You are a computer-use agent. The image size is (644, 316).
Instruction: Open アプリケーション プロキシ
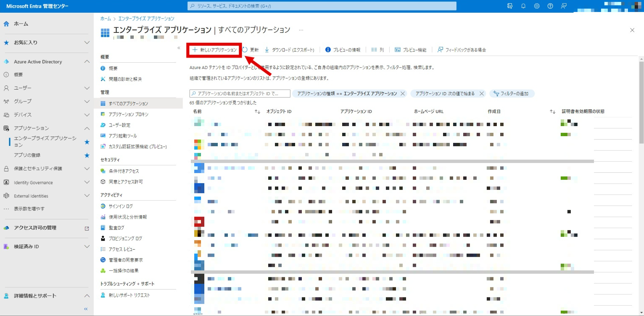[129, 114]
